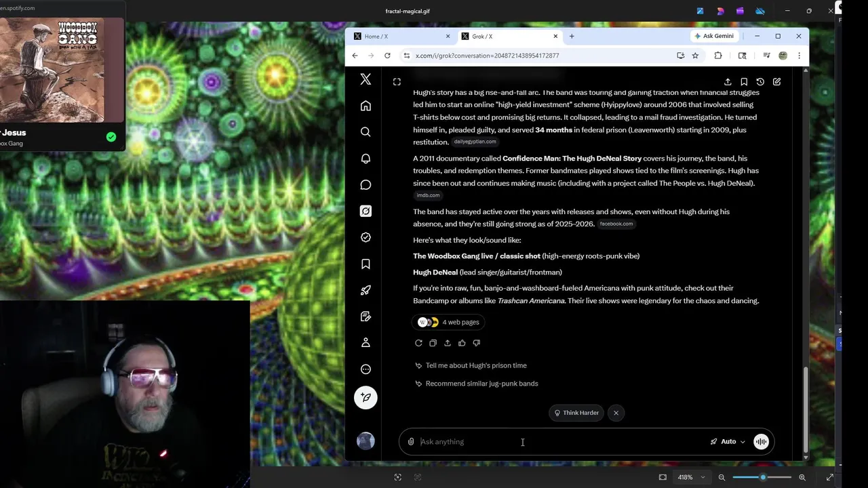The image size is (868, 488).
Task: Dismiss the Think Harder suggestion
Action: tap(616, 413)
